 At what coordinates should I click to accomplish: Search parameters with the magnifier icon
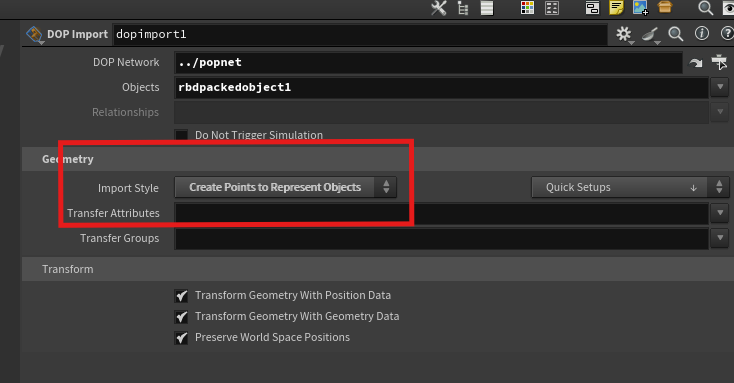tap(675, 34)
